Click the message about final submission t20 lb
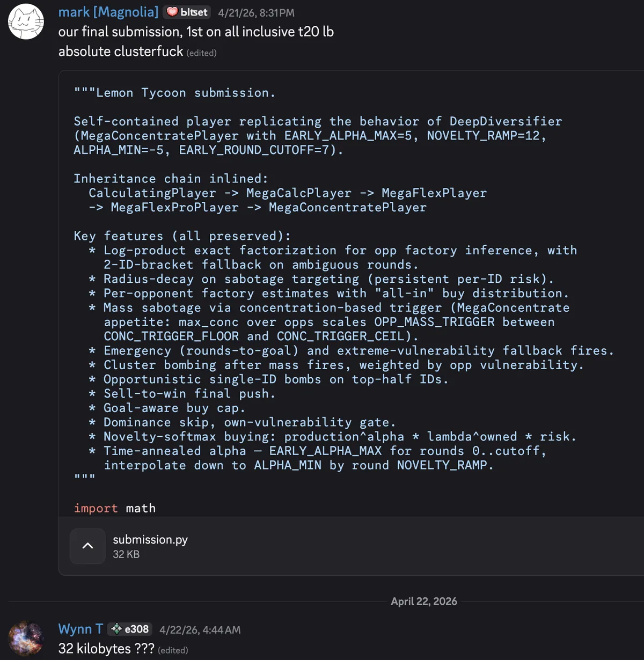This screenshot has height=660, width=644. pyautogui.click(x=196, y=32)
